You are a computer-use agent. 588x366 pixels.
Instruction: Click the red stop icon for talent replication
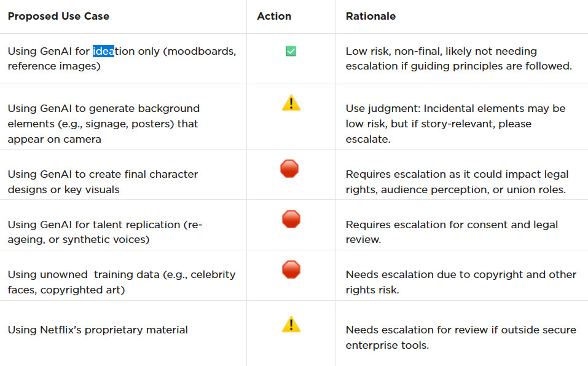pos(291,219)
